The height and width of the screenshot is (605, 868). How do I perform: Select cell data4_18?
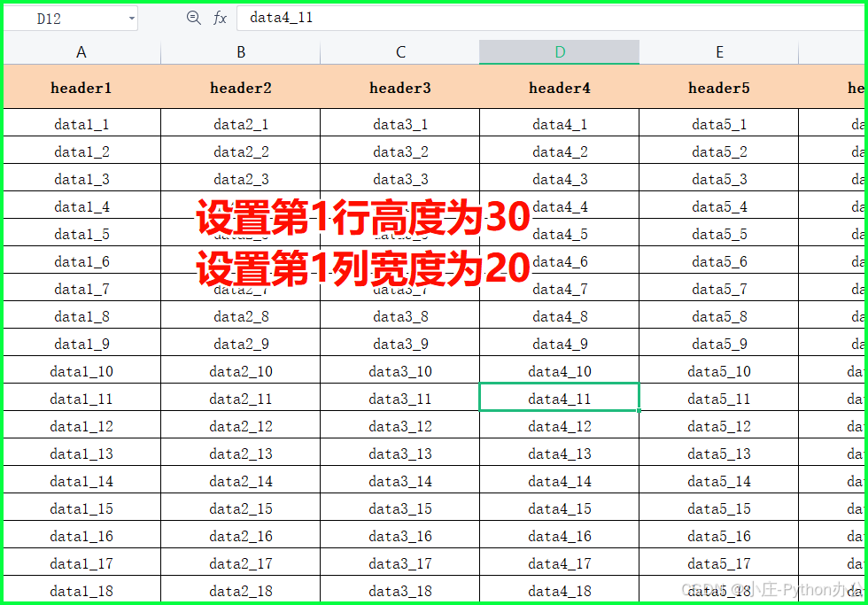pos(560,589)
